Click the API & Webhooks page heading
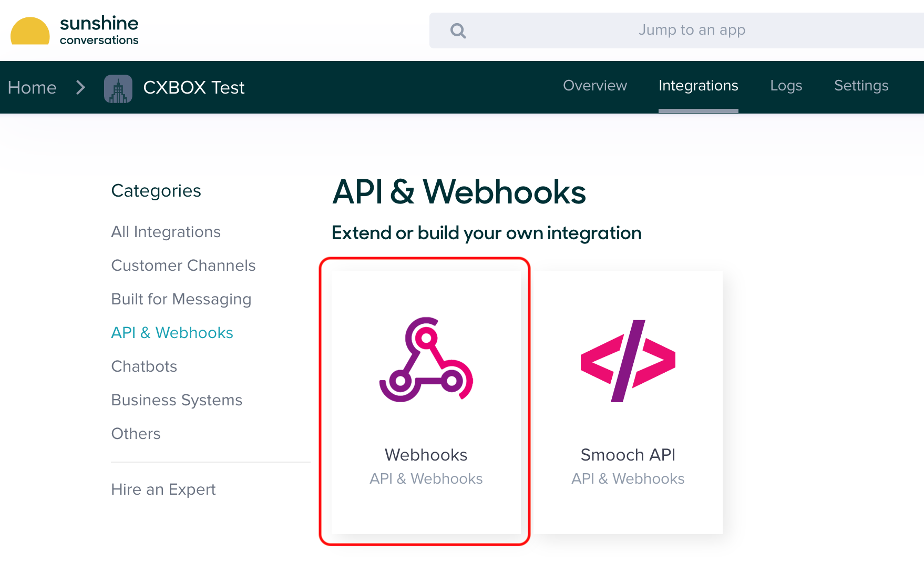The height and width of the screenshot is (572, 924). (x=459, y=192)
